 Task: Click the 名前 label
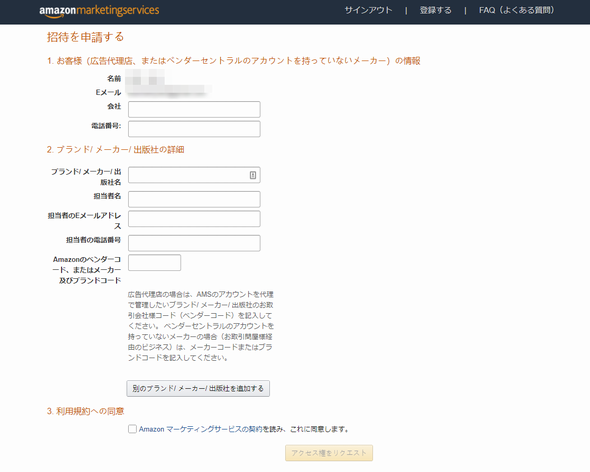pyautogui.click(x=114, y=78)
